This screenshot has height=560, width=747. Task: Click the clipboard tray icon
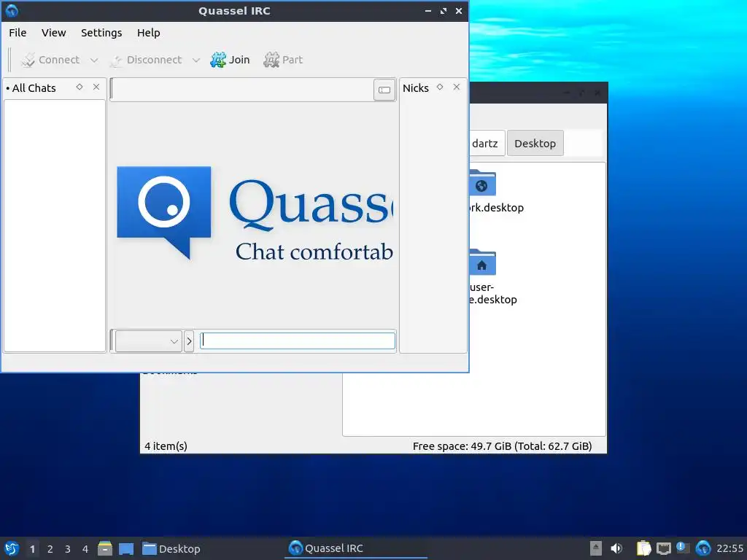[643, 548]
